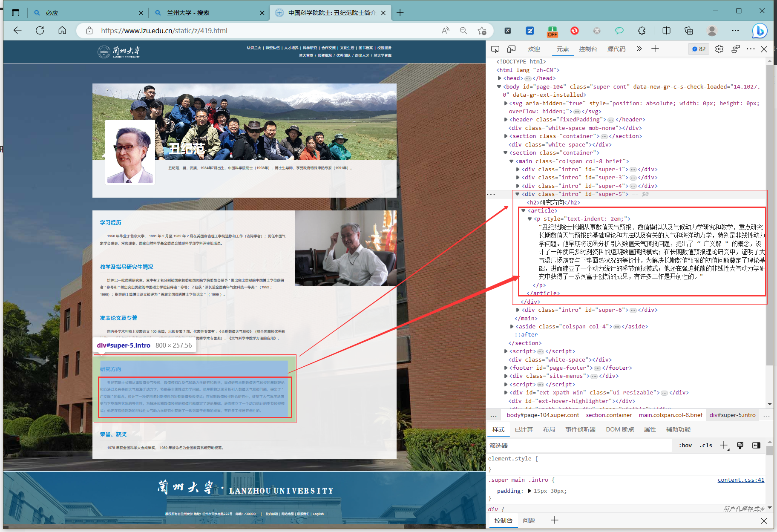Click Lanzhou University header logo

(118, 52)
